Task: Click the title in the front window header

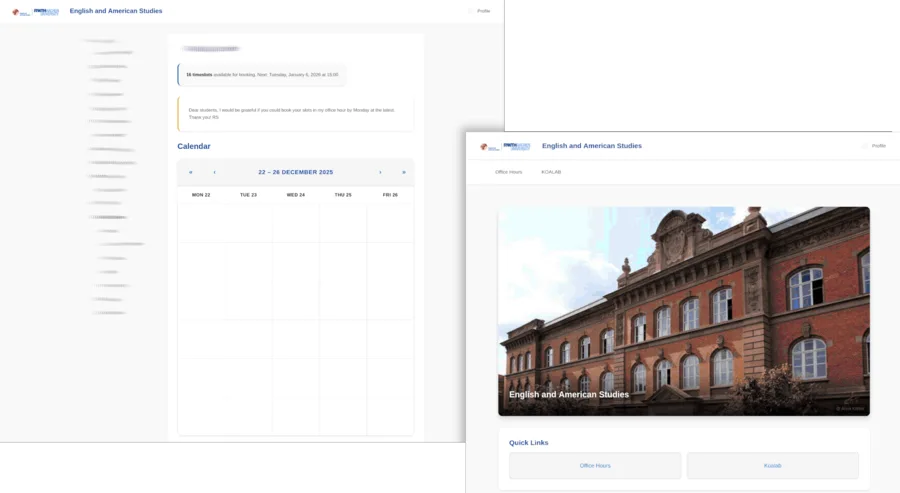Action: click(x=592, y=146)
